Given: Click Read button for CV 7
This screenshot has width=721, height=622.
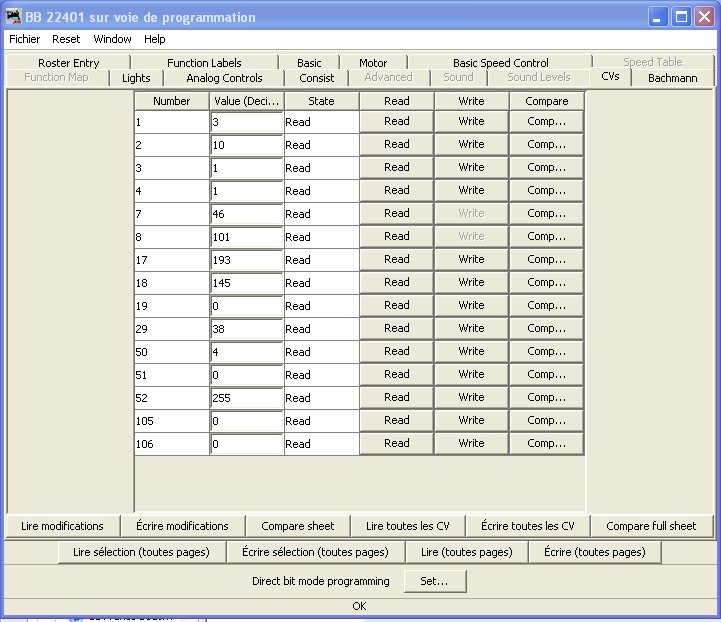Looking at the screenshot, I should (396, 213).
